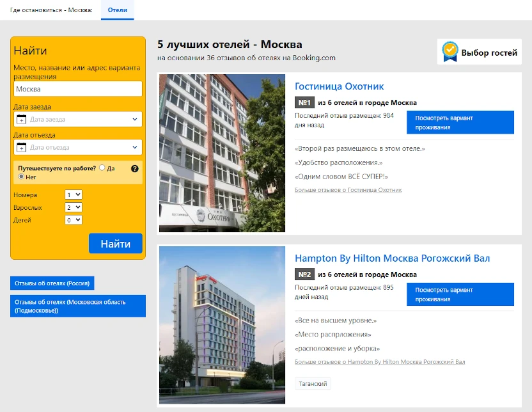Select the Нет radio button

(x=21, y=177)
